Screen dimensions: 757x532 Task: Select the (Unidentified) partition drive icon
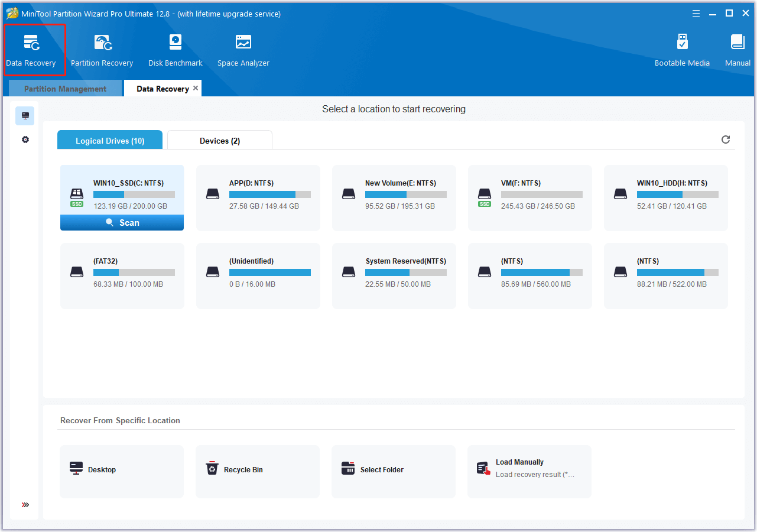point(213,271)
